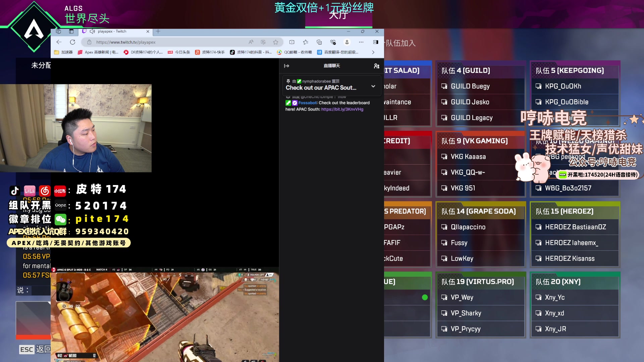Collapse Twitch chat panel arrow
Viewport: 644px width, 362px height.
coord(286,66)
